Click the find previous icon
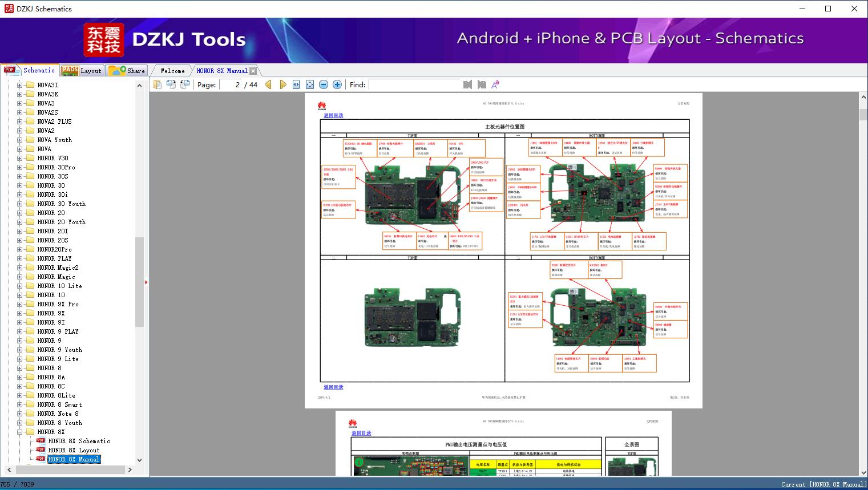 pos(468,84)
